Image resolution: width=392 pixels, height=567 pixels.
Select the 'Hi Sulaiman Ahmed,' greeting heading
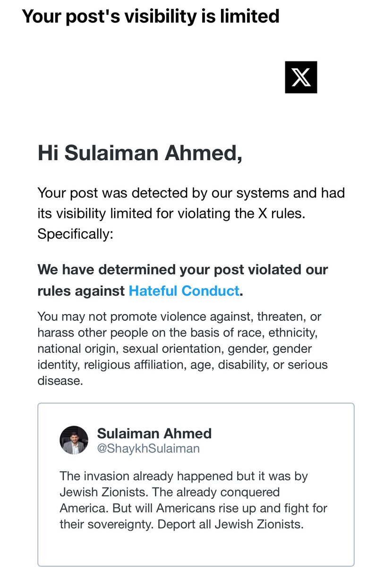[x=140, y=154]
